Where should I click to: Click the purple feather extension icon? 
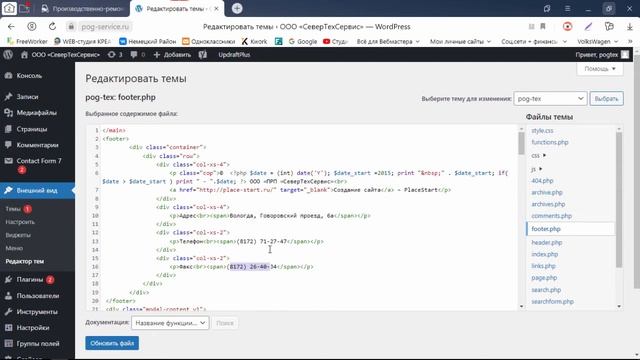tap(588, 27)
